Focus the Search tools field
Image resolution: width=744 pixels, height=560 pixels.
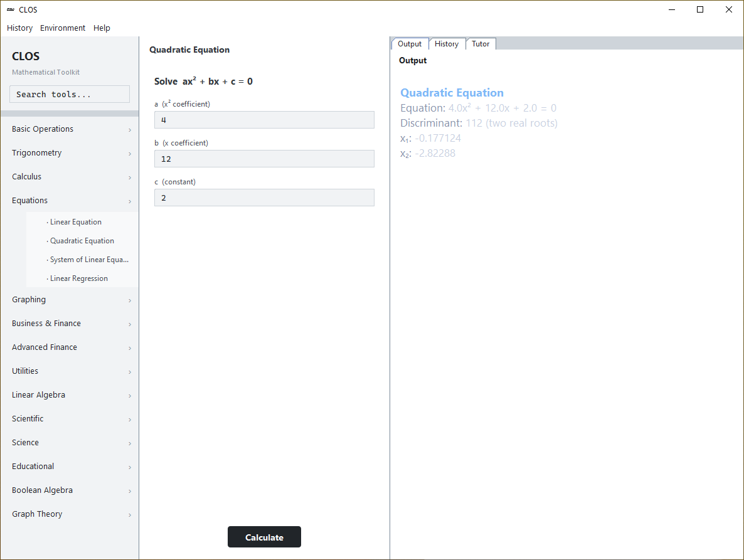coord(70,94)
